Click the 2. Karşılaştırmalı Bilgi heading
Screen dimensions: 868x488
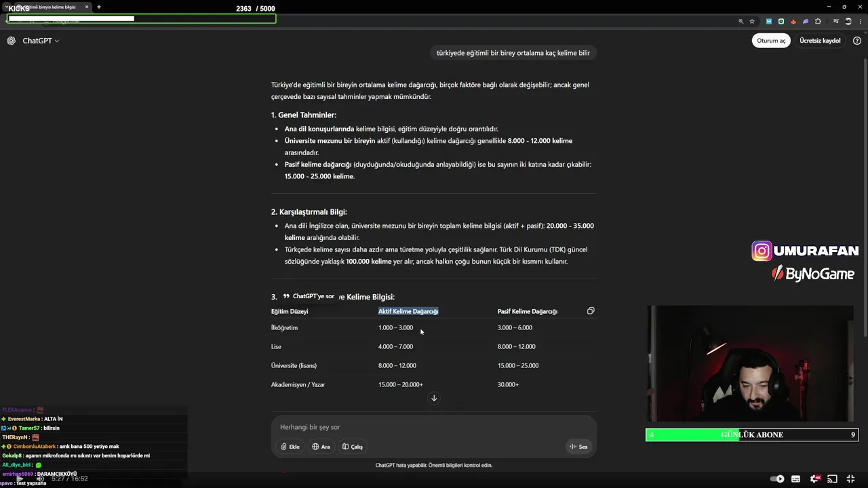coord(309,211)
